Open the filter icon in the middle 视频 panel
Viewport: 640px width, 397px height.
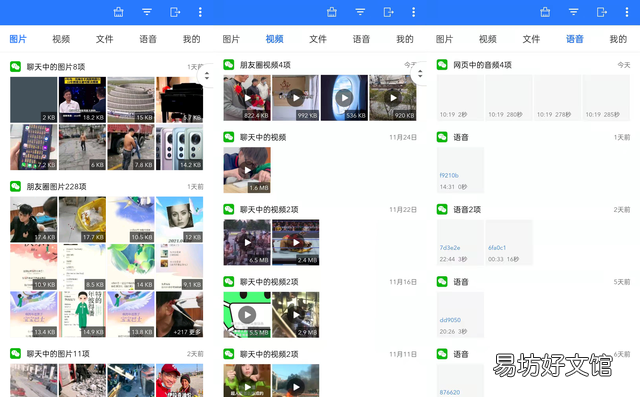pos(360,12)
